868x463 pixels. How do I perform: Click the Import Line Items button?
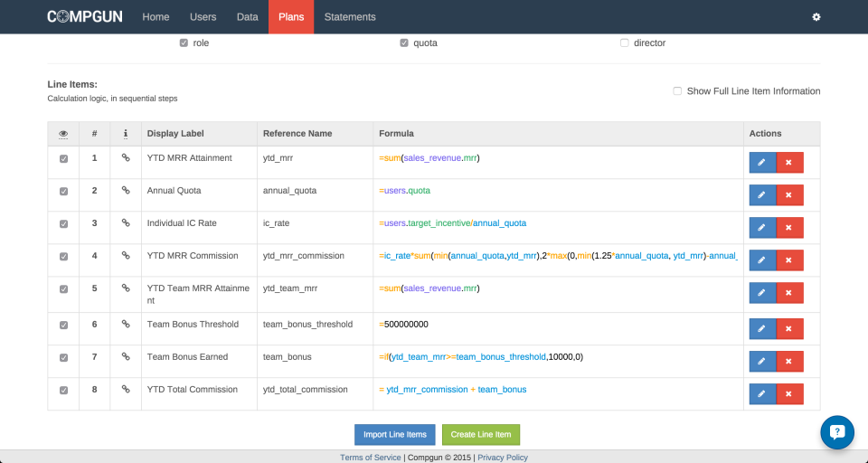pos(395,435)
